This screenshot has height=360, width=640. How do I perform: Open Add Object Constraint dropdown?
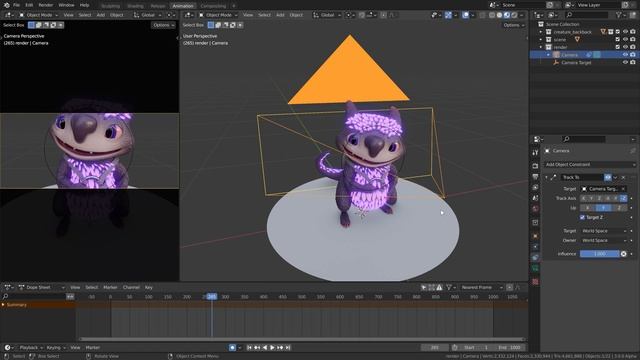(590, 164)
